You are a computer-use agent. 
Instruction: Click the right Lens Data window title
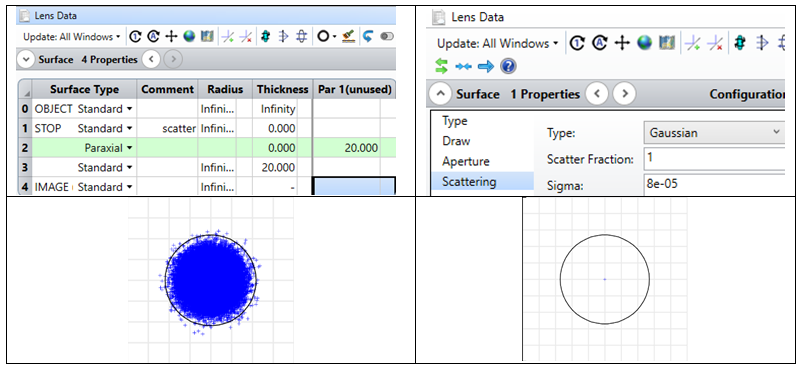pyautogui.click(x=478, y=17)
